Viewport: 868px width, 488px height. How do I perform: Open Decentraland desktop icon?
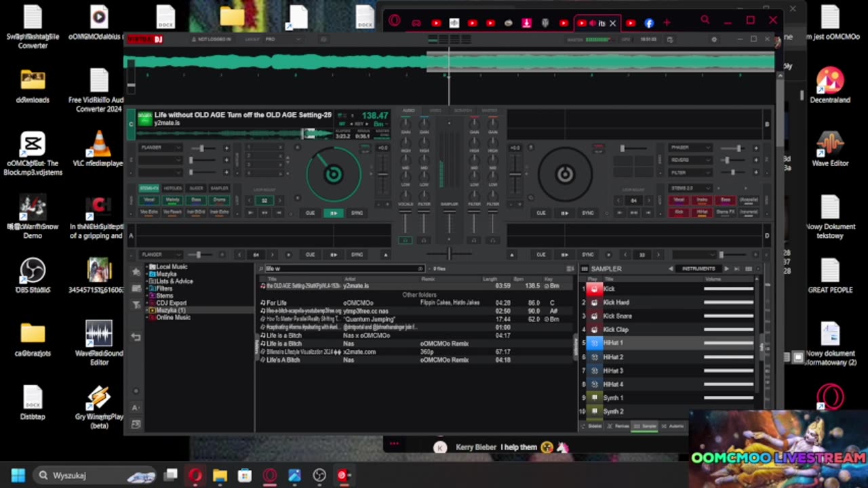(x=830, y=85)
